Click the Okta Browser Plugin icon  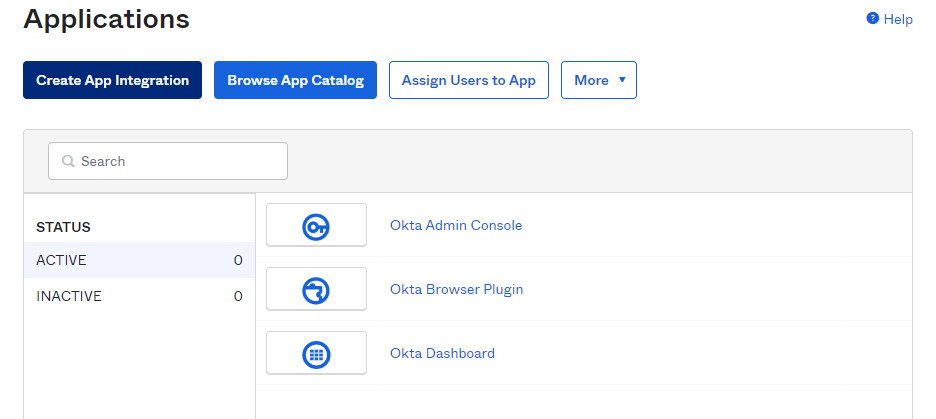(316, 291)
